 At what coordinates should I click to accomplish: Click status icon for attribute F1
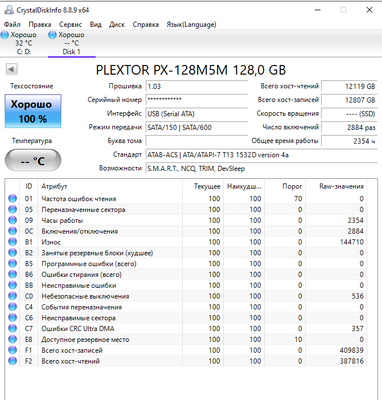pos(13,350)
